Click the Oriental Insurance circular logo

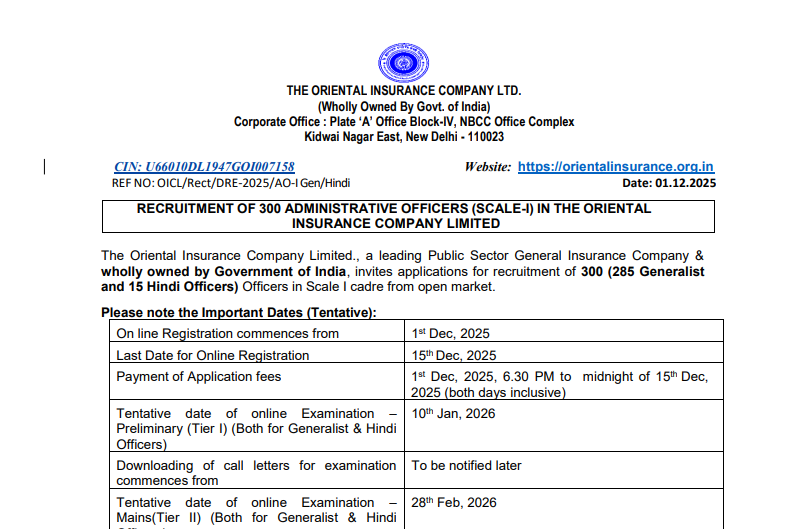pyautogui.click(x=403, y=62)
